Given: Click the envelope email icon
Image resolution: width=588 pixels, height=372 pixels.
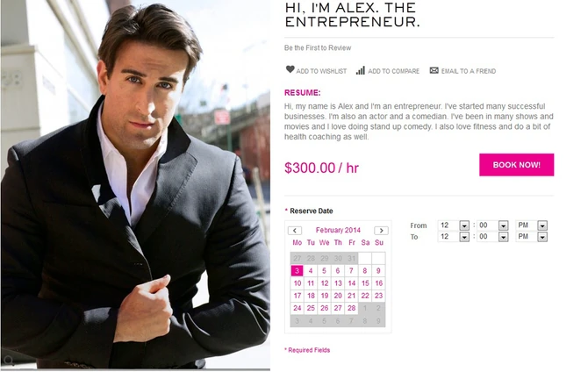Looking at the screenshot, I should point(434,70).
